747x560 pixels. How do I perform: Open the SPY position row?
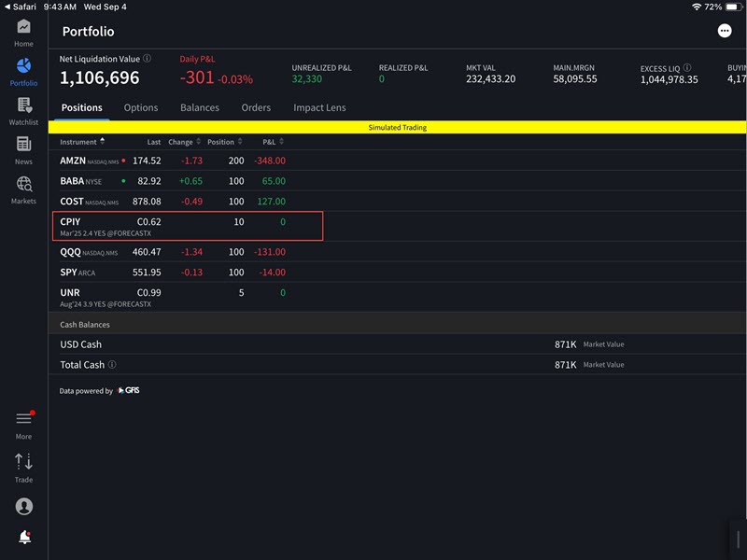[x=397, y=273]
